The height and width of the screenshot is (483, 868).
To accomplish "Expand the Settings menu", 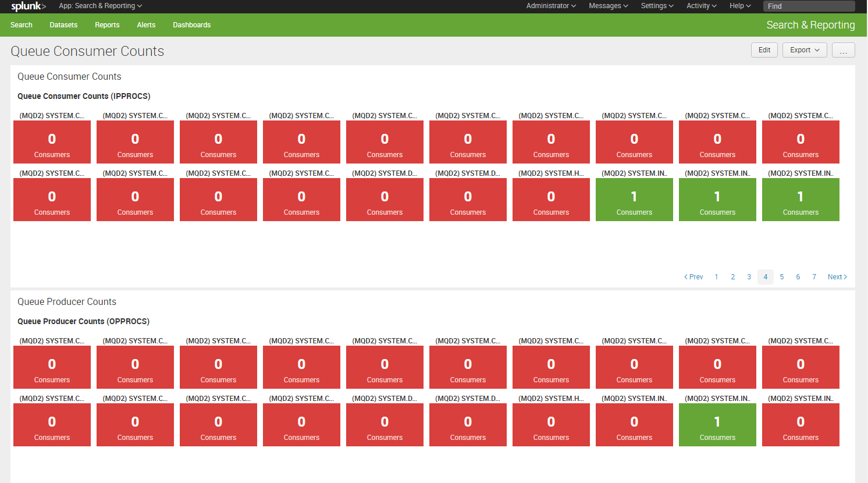I will 657,6.
